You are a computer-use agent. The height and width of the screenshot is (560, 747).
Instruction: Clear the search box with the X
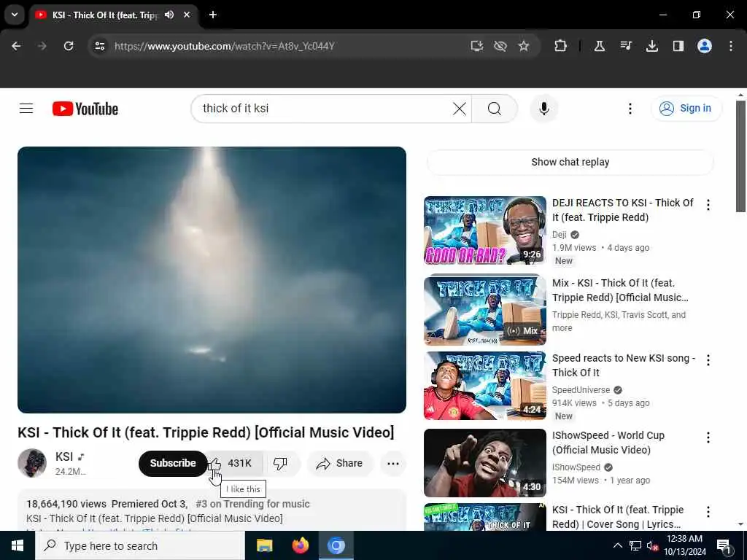tap(460, 109)
